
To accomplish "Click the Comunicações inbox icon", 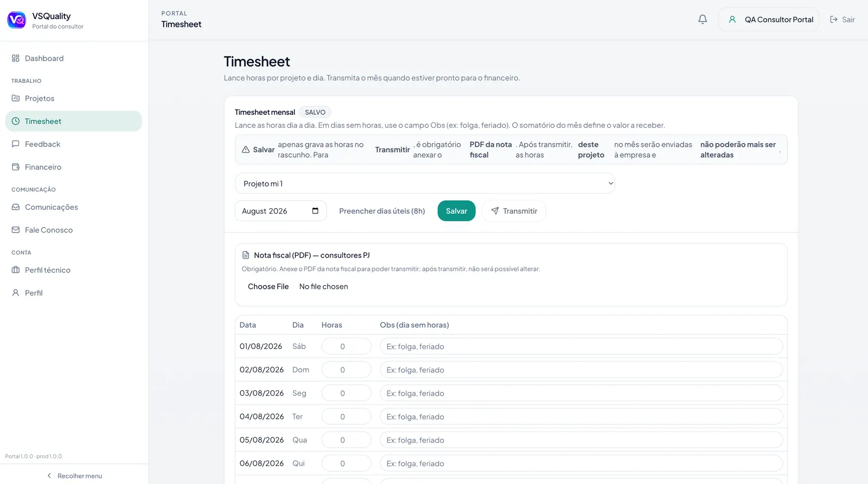I will pyautogui.click(x=16, y=207).
